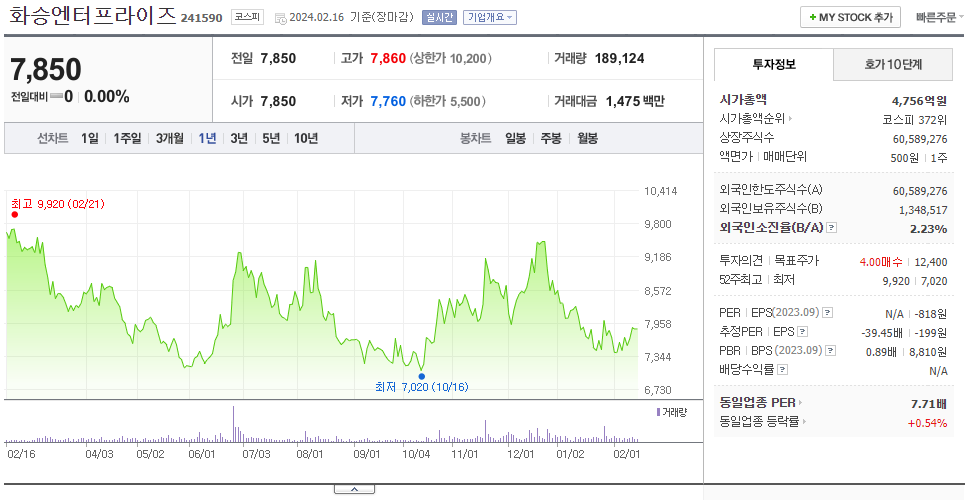This screenshot has width=968, height=500.
Task: Select the 1일 line chart period
Action: [90, 138]
